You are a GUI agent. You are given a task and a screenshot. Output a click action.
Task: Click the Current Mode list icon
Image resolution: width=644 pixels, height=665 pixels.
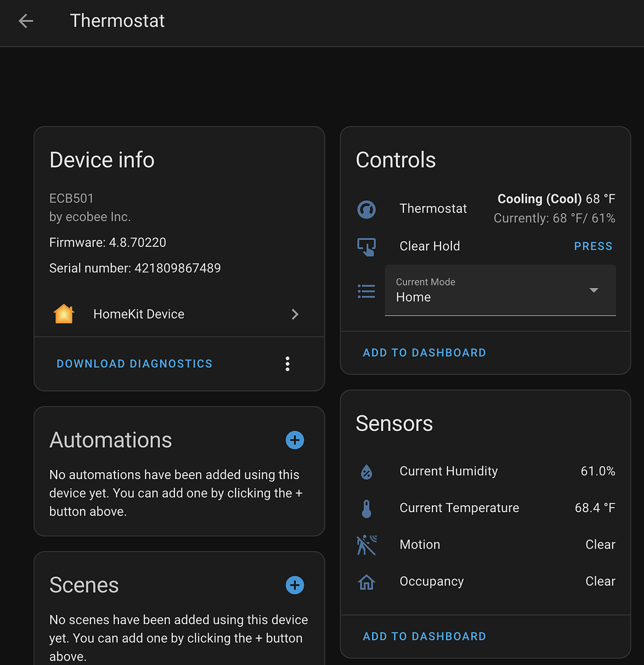(366, 291)
